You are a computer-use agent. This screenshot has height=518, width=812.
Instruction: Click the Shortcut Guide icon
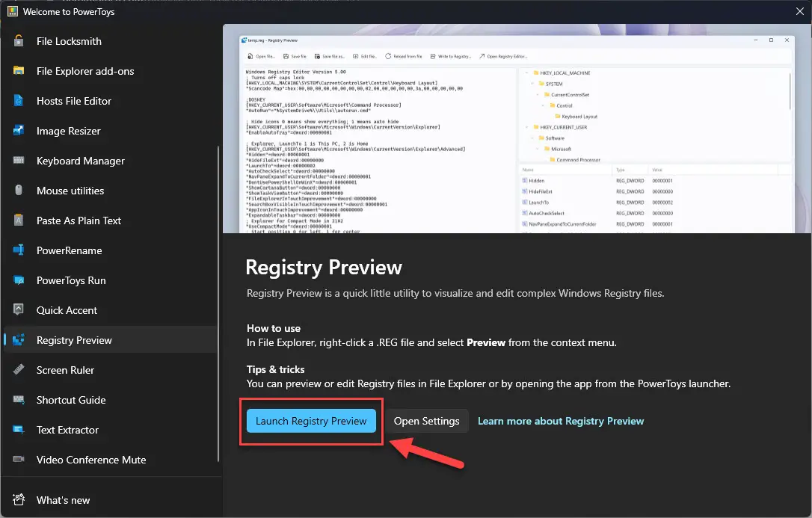[x=19, y=399]
